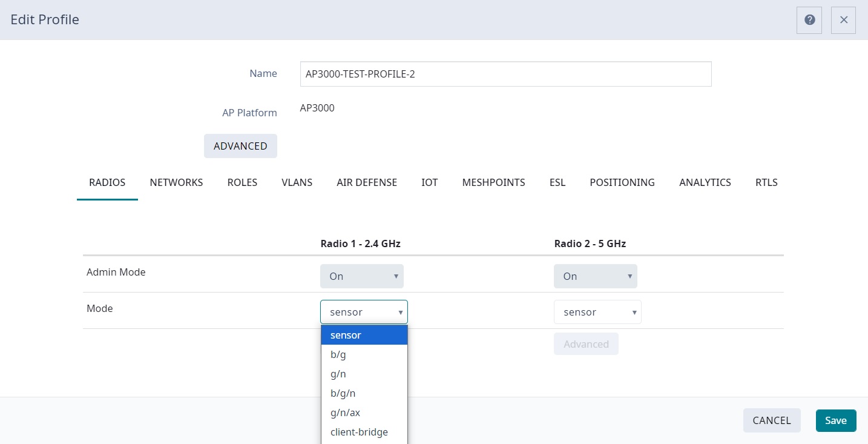Save the AP3000 profile changes
868x444 pixels.
[x=835, y=420]
